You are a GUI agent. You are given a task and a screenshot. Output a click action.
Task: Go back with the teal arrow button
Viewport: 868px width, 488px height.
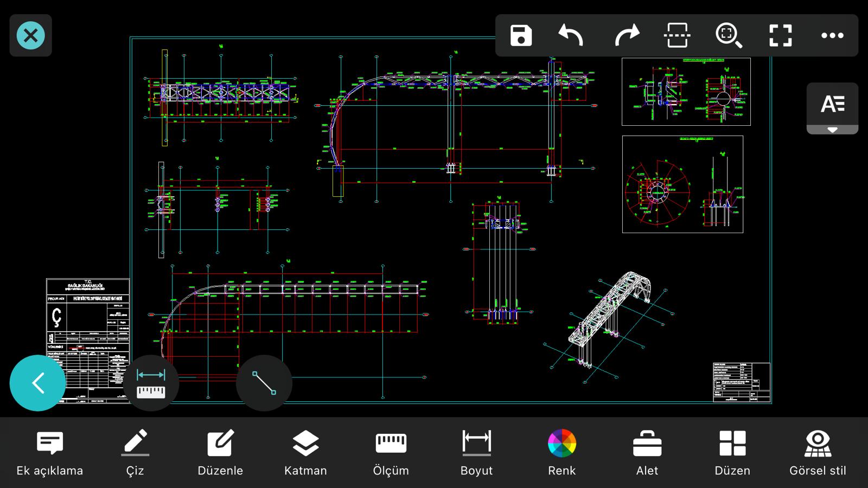coord(37,383)
